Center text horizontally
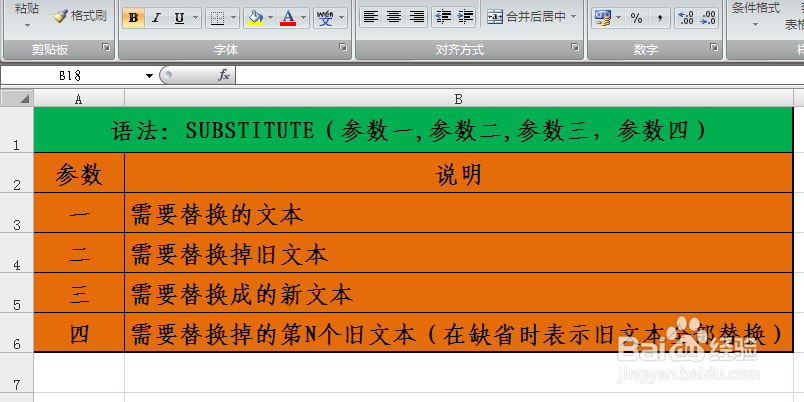The width and height of the screenshot is (804, 402). (393, 17)
